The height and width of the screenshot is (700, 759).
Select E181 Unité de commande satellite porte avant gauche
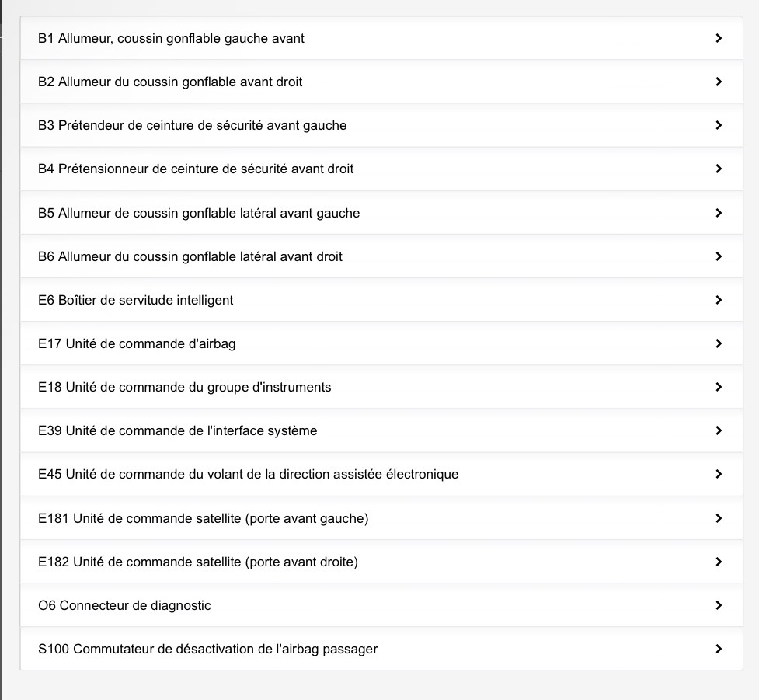pos(204,518)
